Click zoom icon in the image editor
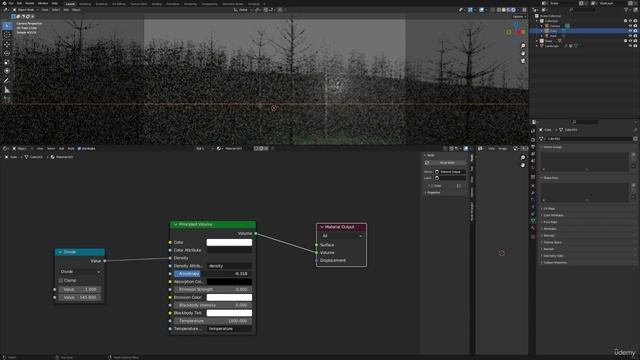 523,158
